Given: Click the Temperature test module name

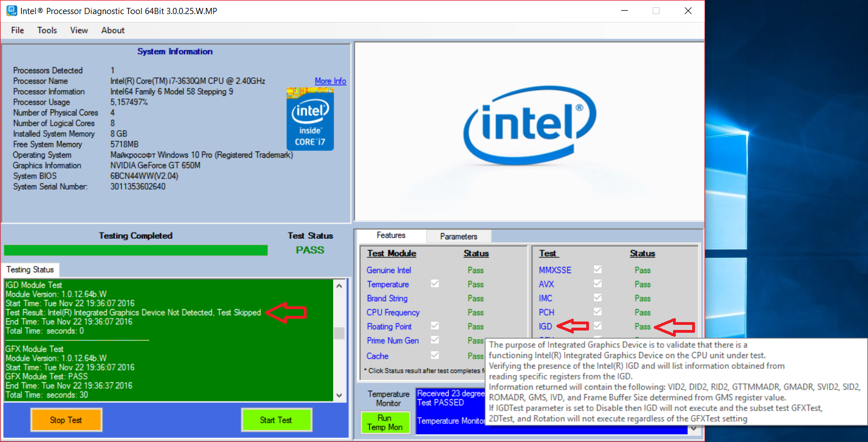Looking at the screenshot, I should [x=388, y=284].
